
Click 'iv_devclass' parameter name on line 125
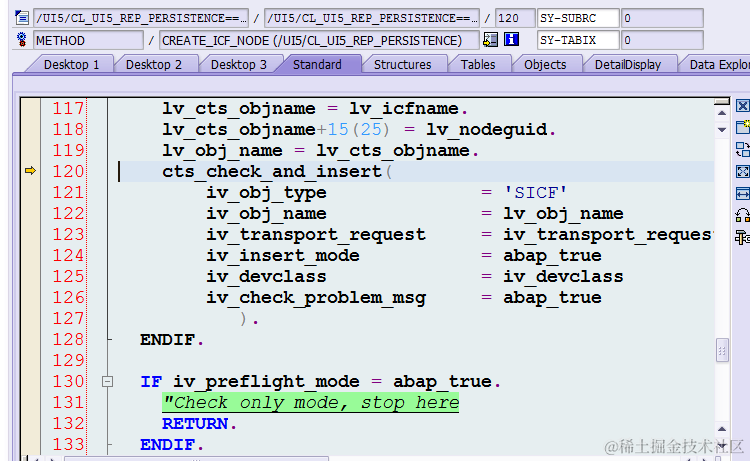[266, 277]
